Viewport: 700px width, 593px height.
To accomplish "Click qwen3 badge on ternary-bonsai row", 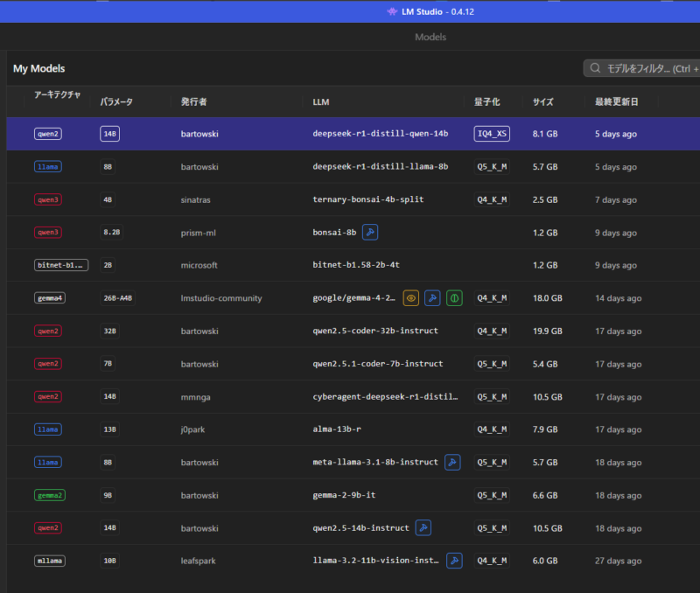I will click(x=48, y=199).
